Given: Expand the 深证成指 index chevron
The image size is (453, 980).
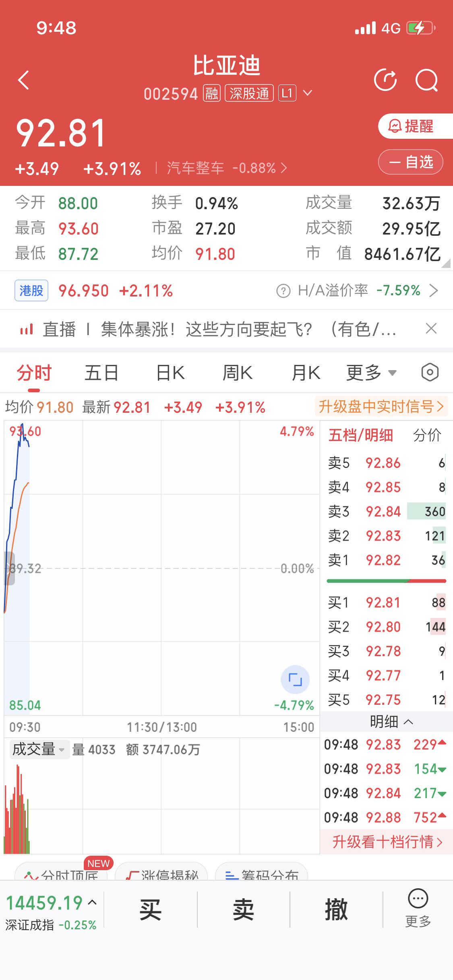Looking at the screenshot, I should tap(92, 902).
